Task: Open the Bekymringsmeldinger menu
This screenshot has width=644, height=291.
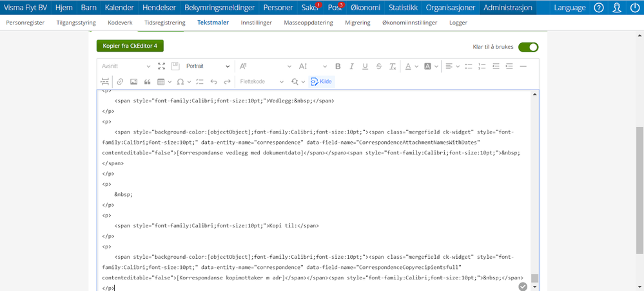Action: click(x=219, y=7)
